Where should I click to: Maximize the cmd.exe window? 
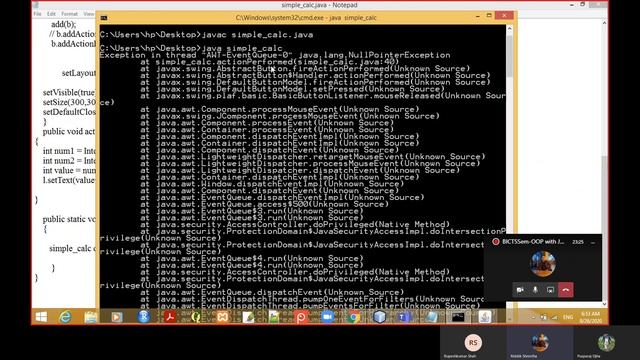[x=489, y=16]
